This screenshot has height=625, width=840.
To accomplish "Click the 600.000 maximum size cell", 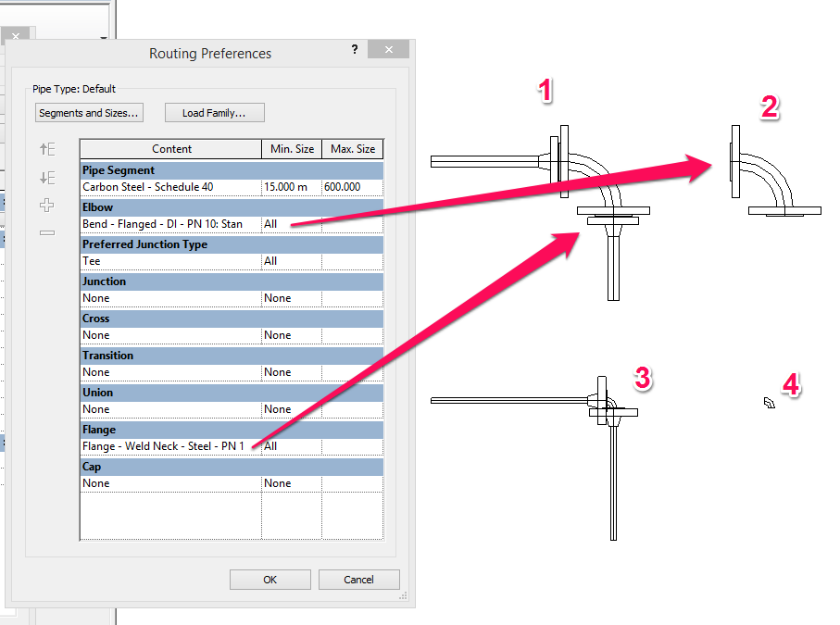I will click(353, 187).
